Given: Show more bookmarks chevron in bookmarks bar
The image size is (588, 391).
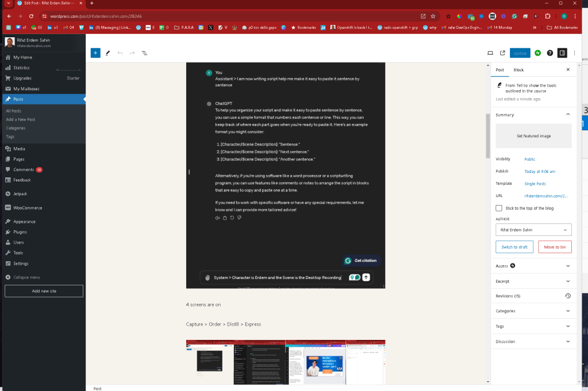Looking at the screenshot, I should click(535, 28).
